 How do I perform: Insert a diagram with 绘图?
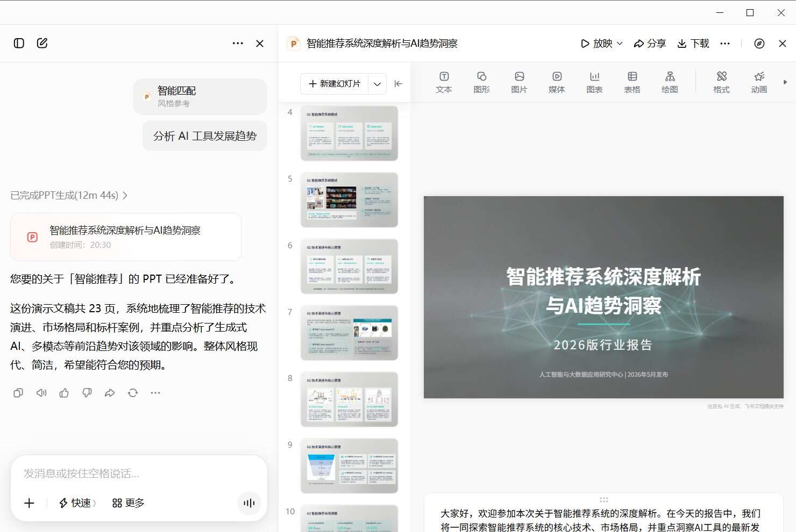(x=670, y=82)
